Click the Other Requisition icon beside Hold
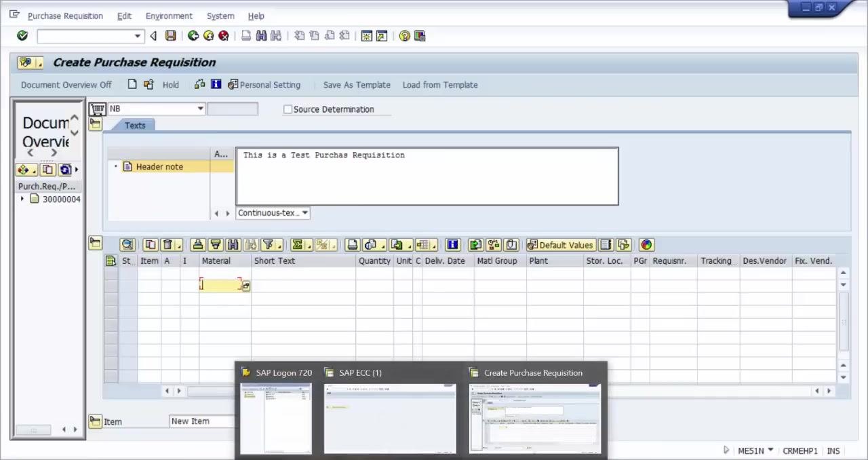868x460 pixels. pos(149,85)
